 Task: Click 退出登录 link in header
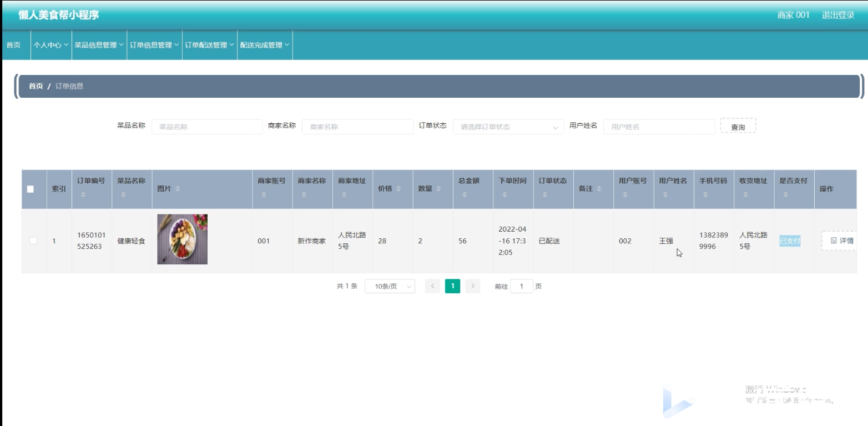(x=838, y=15)
